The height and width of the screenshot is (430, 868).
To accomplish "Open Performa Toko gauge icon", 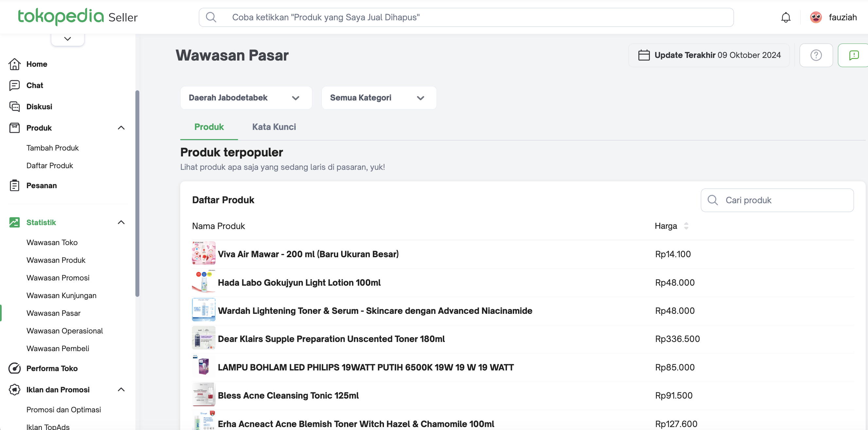I will pyautogui.click(x=14, y=368).
